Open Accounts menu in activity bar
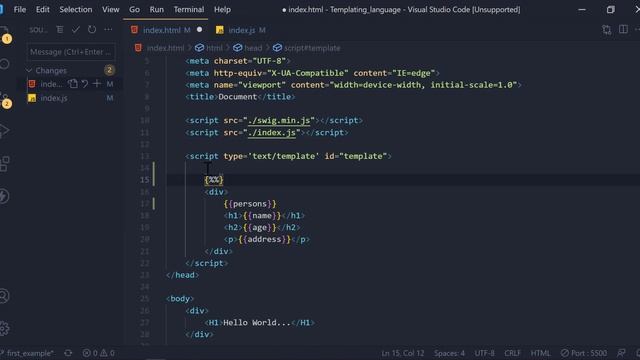640x360 pixels. coord(4,296)
